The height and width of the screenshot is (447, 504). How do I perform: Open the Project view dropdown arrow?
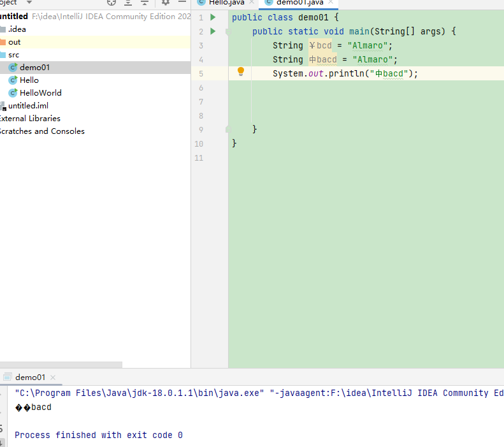coord(29,3)
